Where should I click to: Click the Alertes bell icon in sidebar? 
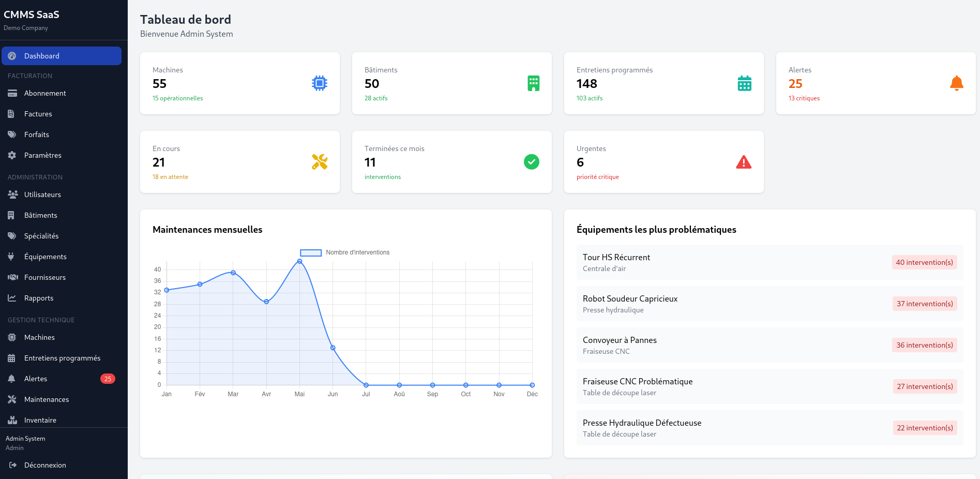(11, 379)
